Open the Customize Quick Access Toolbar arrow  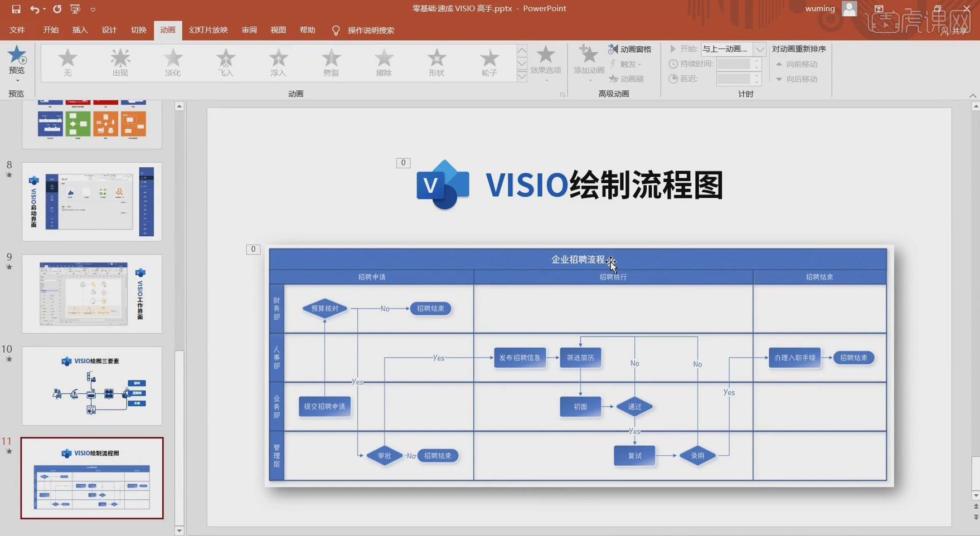pos(93,9)
